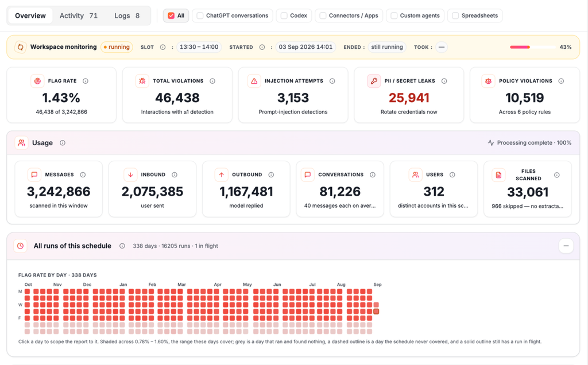Click the clock icon for schedule runs
588x365 pixels.
click(x=20, y=246)
